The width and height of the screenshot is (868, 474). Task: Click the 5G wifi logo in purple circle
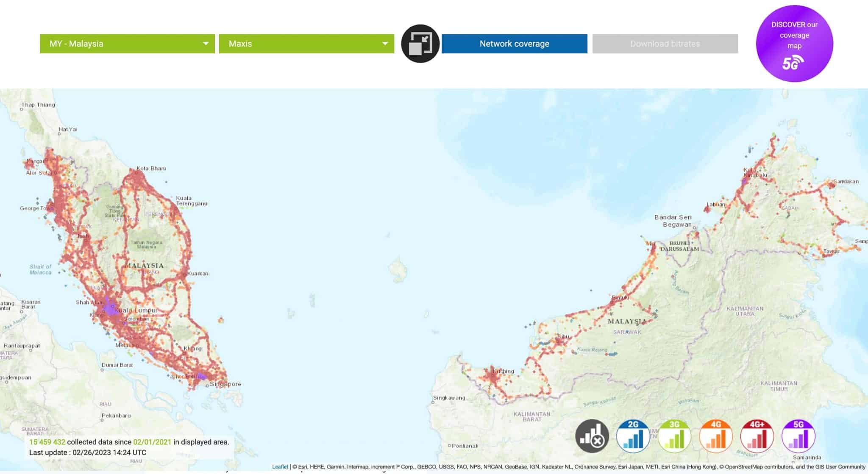tap(793, 64)
